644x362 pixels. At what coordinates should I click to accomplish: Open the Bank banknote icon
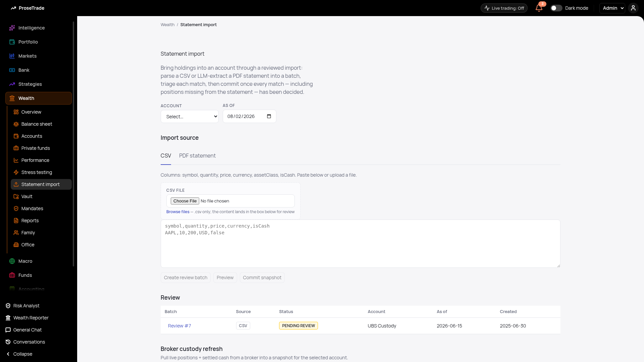click(x=12, y=70)
